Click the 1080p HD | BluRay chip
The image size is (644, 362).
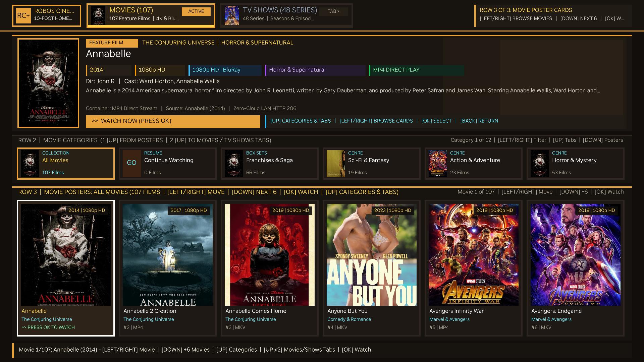click(225, 70)
